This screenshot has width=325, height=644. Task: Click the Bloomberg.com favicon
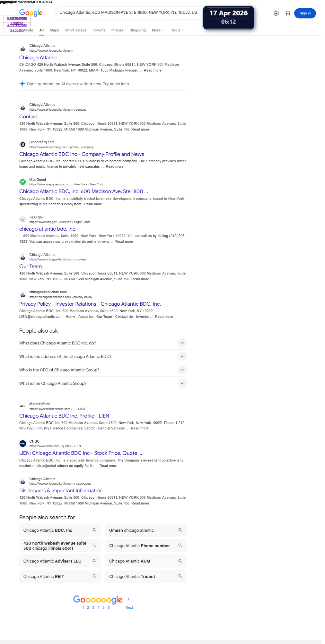23,145
